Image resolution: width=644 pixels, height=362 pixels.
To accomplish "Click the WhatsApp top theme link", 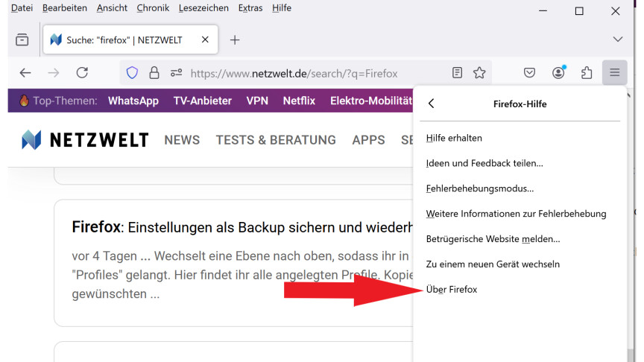I will pyautogui.click(x=133, y=101).
